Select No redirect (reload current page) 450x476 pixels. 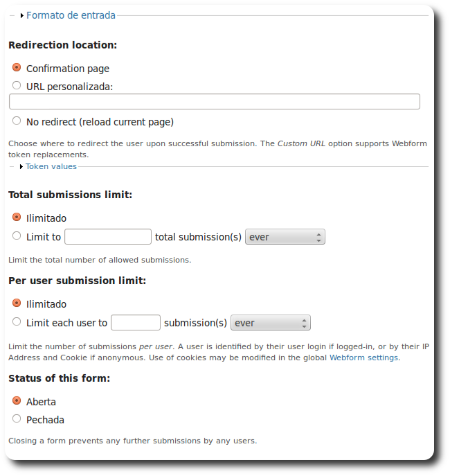[x=17, y=121]
